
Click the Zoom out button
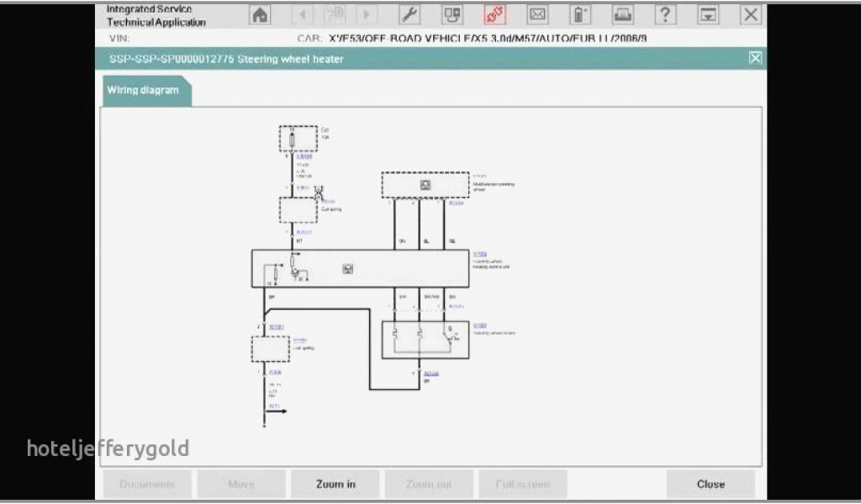429,484
